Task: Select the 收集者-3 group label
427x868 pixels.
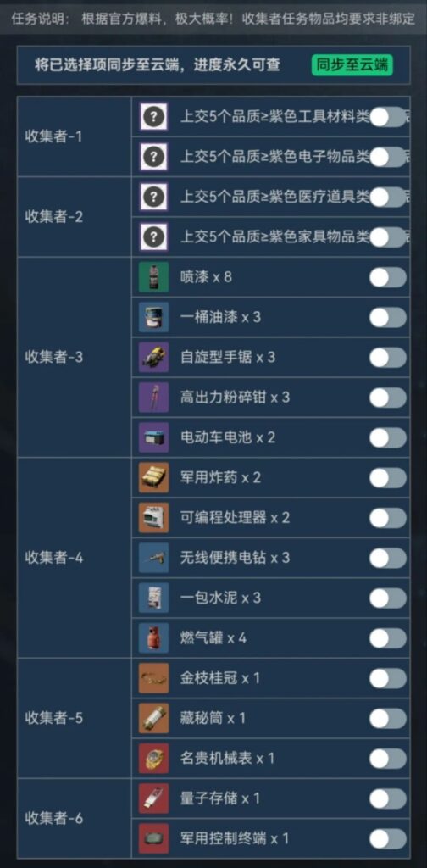Action: click(x=53, y=357)
